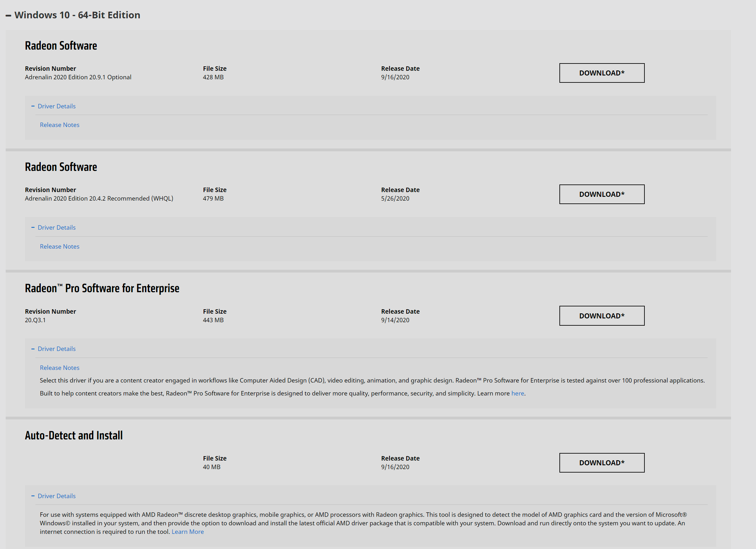The width and height of the screenshot is (756, 549).
Task: Collapse Driver Details for Adrenalin 20.4.2 Recommended
Action: pos(53,227)
